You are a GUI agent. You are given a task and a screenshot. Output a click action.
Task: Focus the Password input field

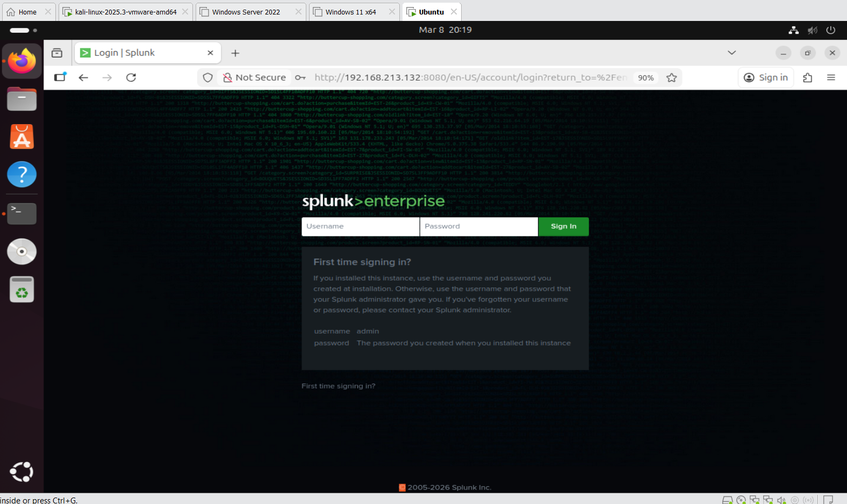479,226
